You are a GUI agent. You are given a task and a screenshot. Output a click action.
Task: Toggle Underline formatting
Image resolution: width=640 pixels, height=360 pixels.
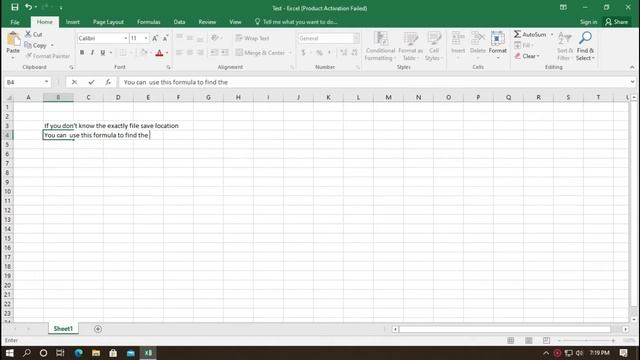click(102, 52)
